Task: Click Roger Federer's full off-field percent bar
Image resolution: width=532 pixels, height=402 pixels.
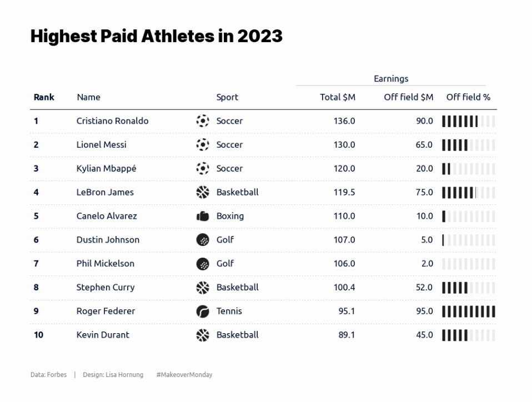Action: (468, 311)
